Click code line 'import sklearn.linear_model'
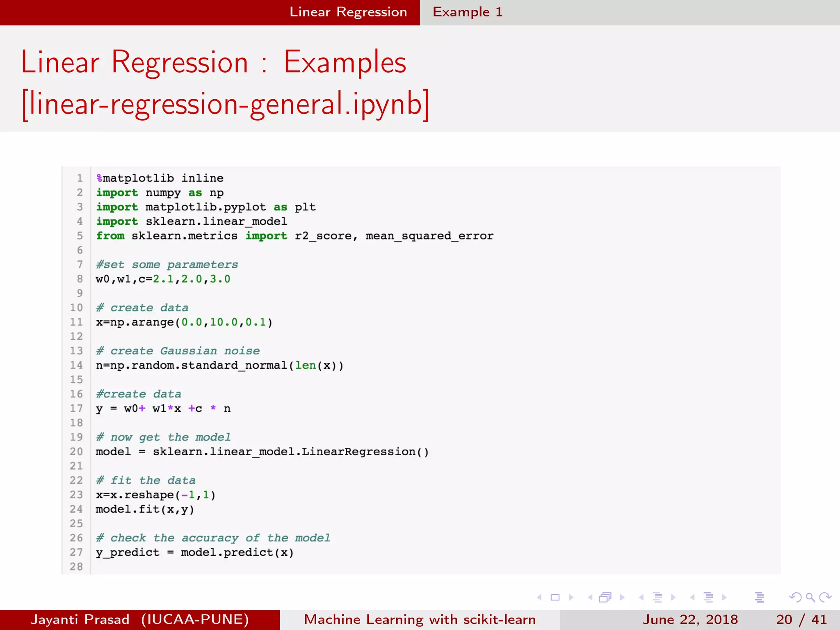The width and height of the screenshot is (840, 630). pyautogui.click(x=192, y=221)
